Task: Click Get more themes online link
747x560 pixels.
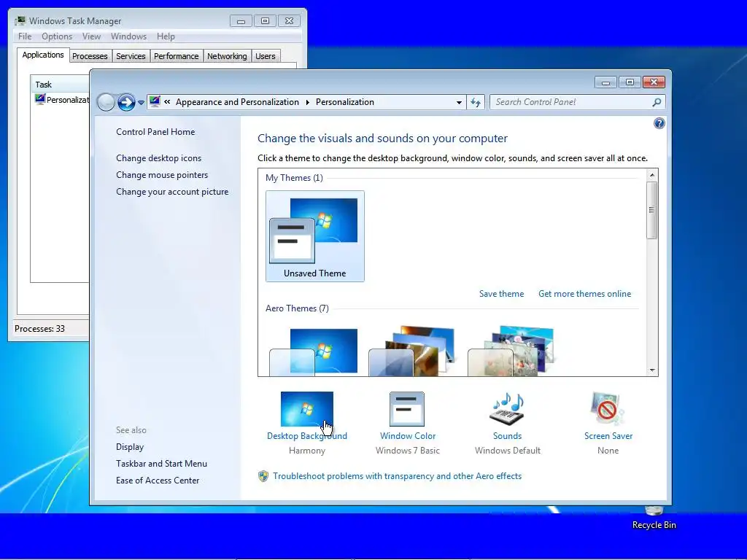Action: tap(584, 294)
